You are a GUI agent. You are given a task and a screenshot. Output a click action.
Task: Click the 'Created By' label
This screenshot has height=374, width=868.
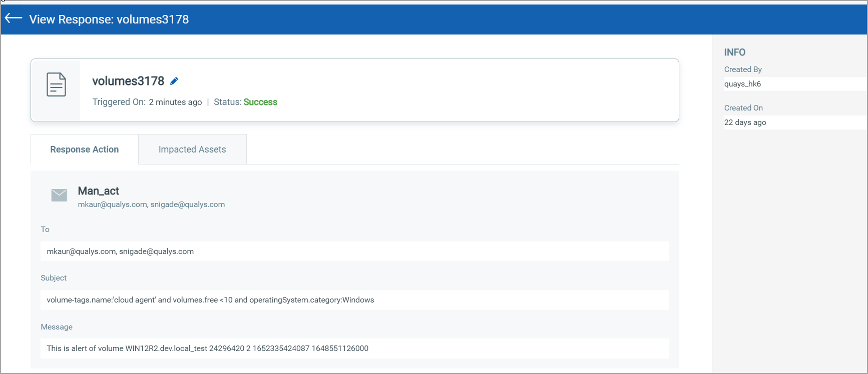pos(743,69)
